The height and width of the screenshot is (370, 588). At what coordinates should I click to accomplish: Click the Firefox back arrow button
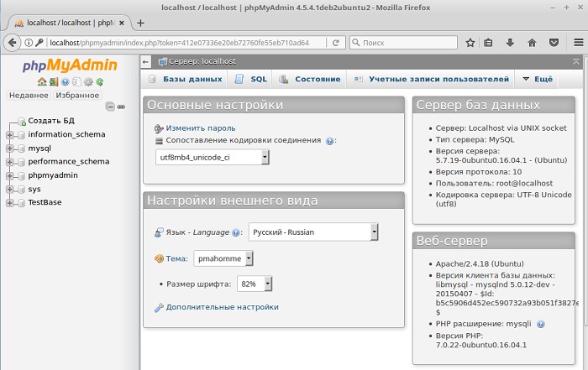click(x=12, y=43)
